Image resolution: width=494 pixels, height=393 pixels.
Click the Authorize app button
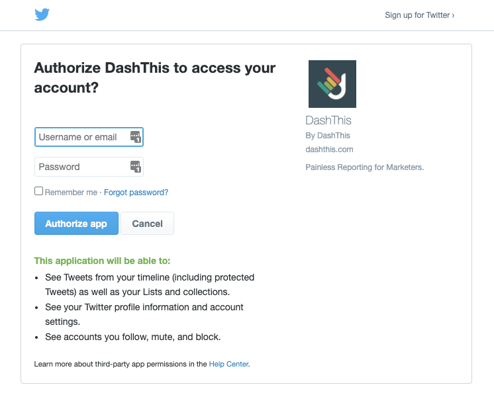76,223
